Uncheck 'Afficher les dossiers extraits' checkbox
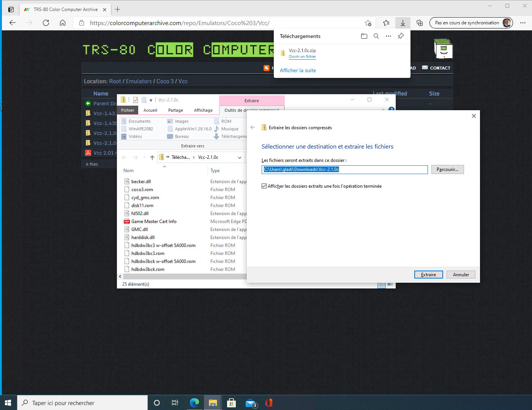The width and height of the screenshot is (532, 410). 264,186
